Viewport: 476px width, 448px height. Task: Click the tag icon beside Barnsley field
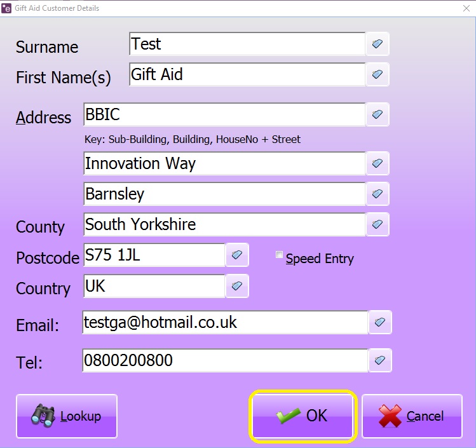pos(377,194)
